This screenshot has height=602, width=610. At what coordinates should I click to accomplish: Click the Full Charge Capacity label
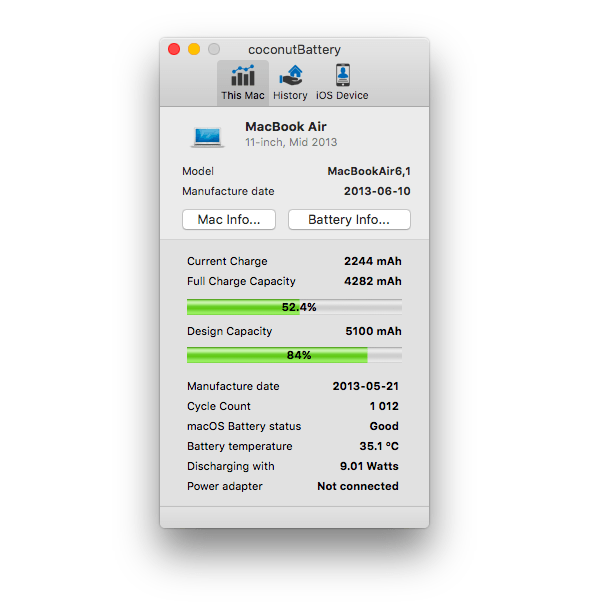(x=241, y=281)
